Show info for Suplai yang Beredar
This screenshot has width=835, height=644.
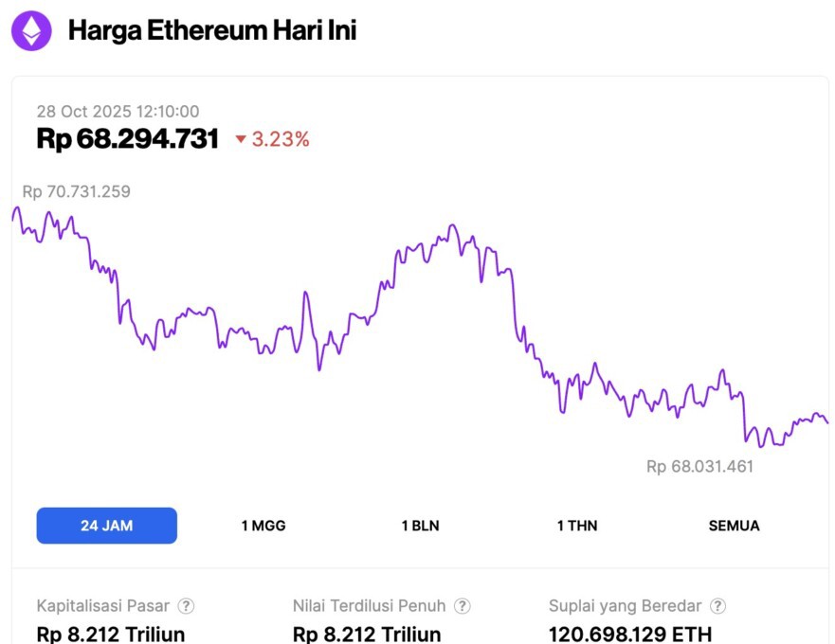pyautogui.click(x=717, y=606)
